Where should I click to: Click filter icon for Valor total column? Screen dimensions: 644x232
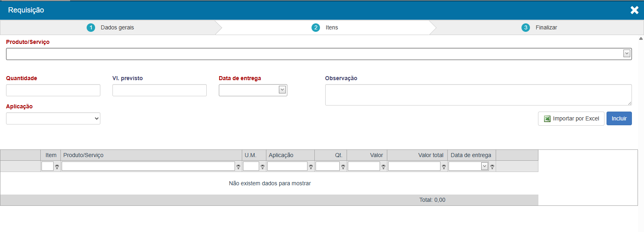point(444,167)
